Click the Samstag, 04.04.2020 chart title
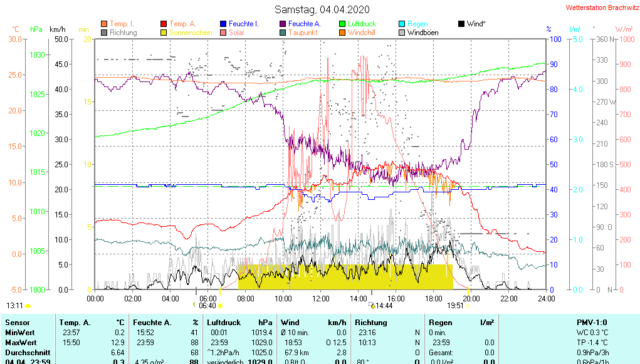 click(x=322, y=9)
